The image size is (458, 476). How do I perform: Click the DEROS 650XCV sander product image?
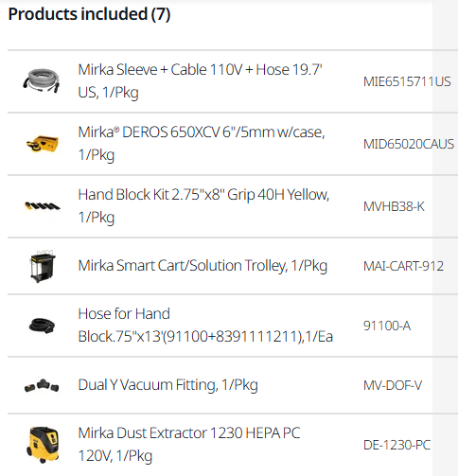pos(42,144)
